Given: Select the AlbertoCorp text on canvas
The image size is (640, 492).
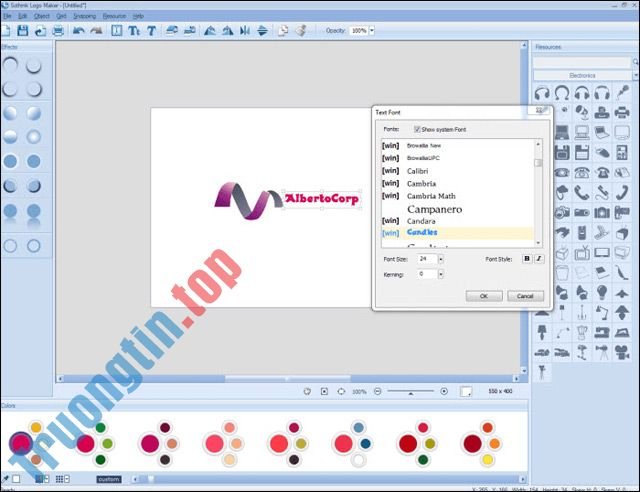Looking at the screenshot, I should tap(322, 199).
